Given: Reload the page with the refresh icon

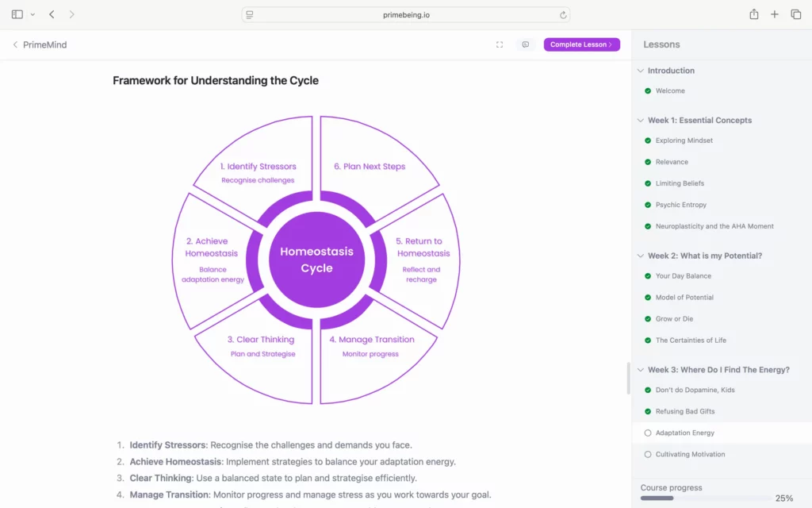Looking at the screenshot, I should [x=563, y=14].
